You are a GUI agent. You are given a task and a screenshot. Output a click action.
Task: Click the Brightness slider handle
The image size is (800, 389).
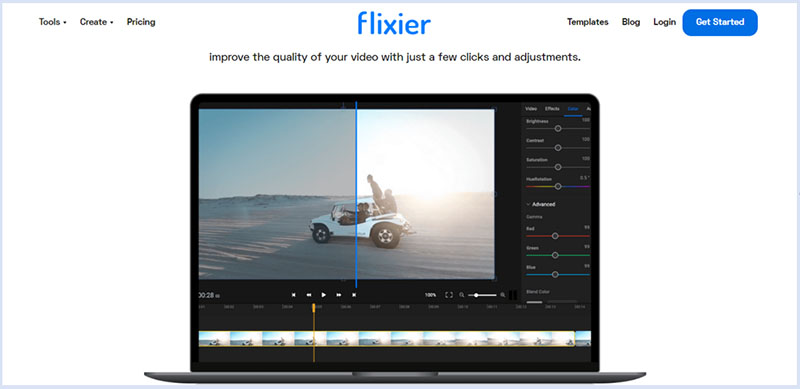pyautogui.click(x=558, y=129)
